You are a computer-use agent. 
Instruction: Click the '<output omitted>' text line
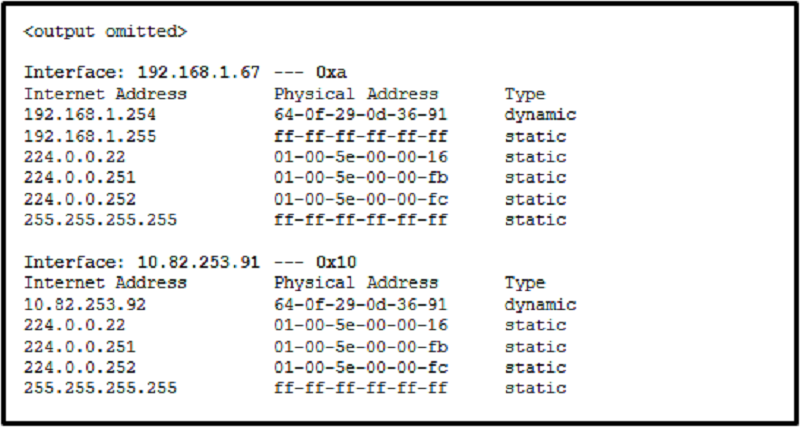[x=106, y=32]
